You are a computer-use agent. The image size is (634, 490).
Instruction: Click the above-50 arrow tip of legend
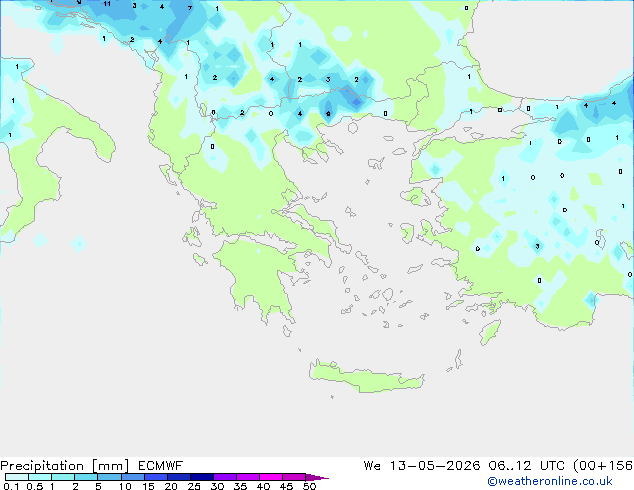click(317, 477)
